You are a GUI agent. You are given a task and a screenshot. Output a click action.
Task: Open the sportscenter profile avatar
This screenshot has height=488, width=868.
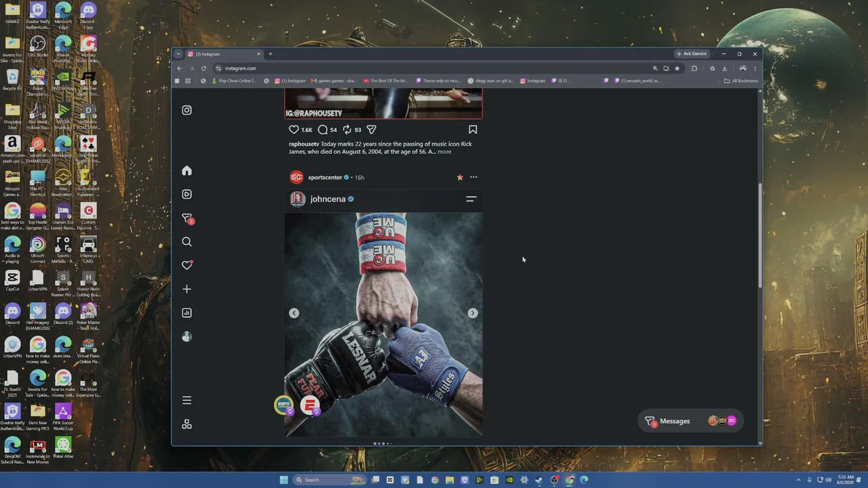[x=296, y=178]
